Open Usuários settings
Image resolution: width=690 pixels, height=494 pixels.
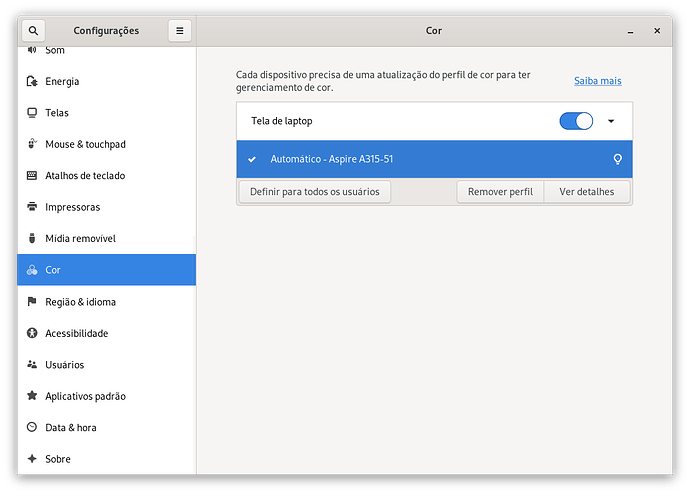coord(106,365)
